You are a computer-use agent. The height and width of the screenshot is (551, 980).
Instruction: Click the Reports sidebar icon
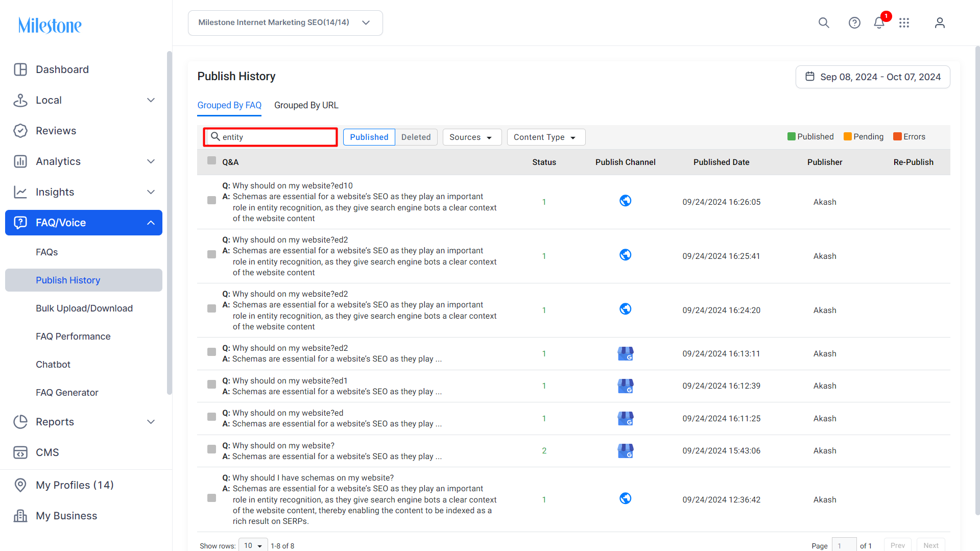point(20,422)
